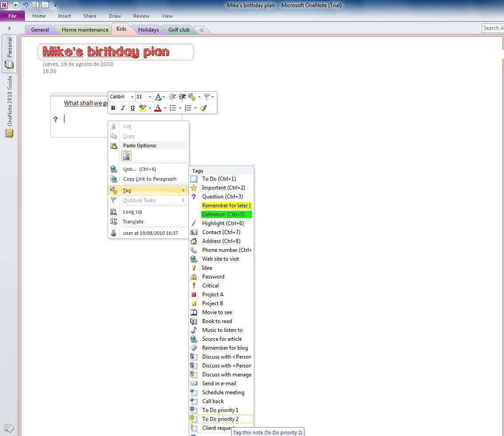Open the numbering style dropdown arrow

(195, 108)
